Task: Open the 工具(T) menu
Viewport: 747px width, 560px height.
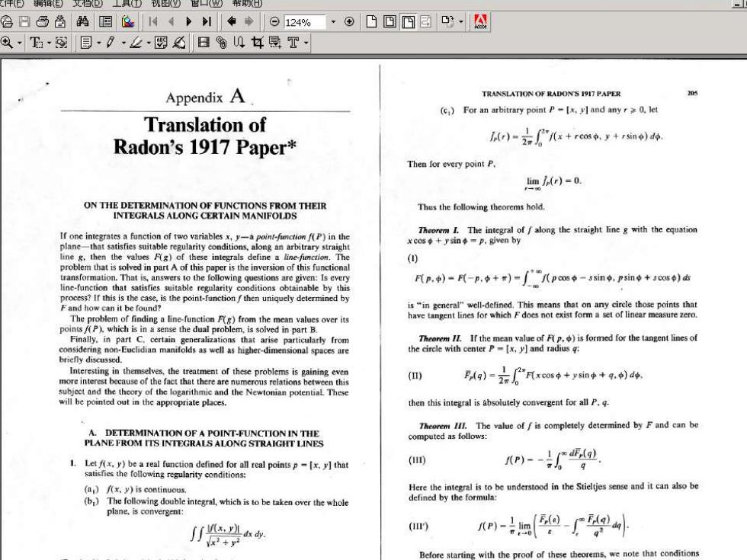Action: tap(127, 3)
